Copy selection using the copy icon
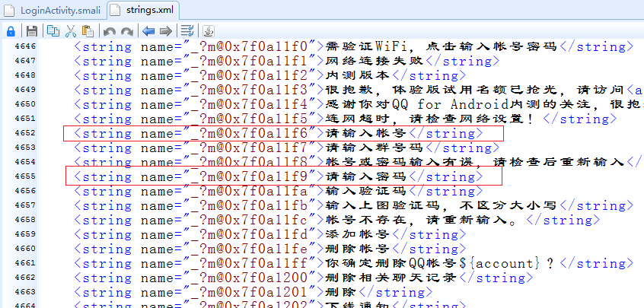This screenshot has width=644, height=308. pyautogui.click(x=53, y=30)
